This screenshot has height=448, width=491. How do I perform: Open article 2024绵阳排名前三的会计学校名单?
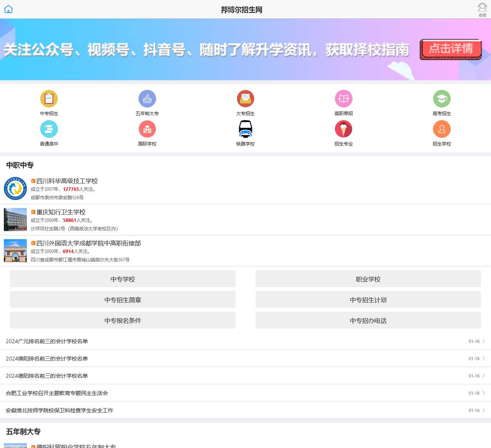click(x=47, y=359)
